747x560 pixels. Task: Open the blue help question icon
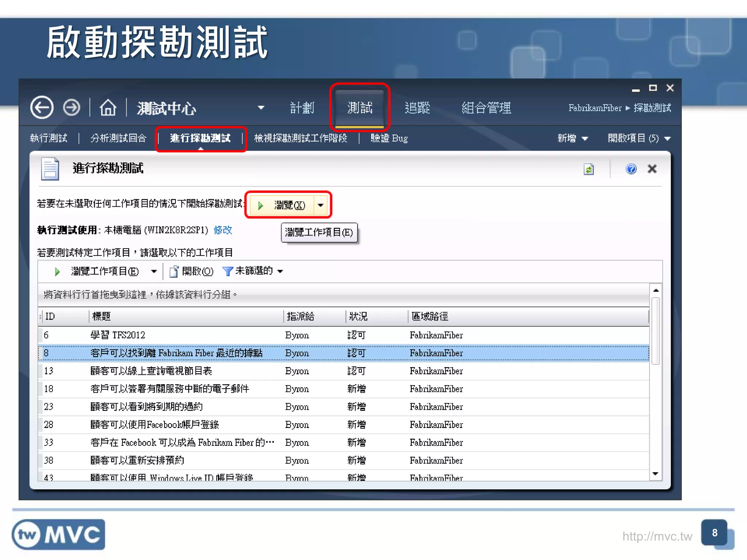[x=631, y=169]
